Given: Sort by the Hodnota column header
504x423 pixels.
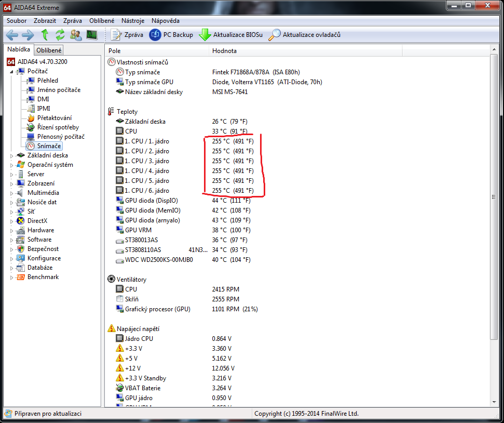Looking at the screenshot, I should [306, 51].
